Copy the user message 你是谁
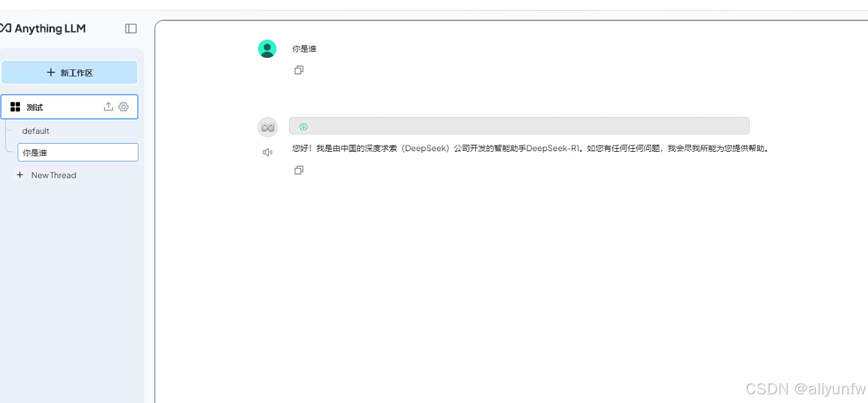Image resolution: width=868 pixels, height=403 pixels. (299, 70)
